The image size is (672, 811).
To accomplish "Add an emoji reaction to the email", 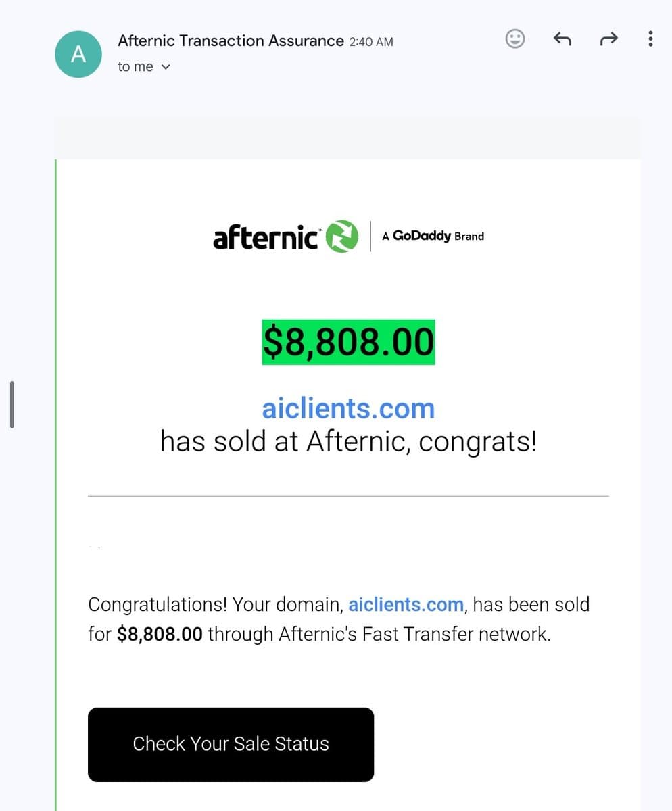I will tap(515, 39).
